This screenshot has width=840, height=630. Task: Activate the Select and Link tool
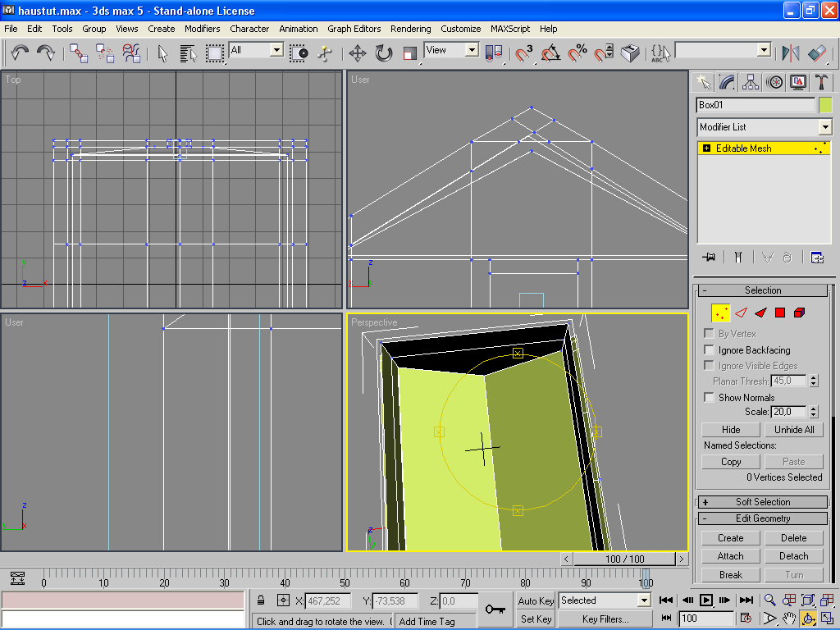[79, 53]
